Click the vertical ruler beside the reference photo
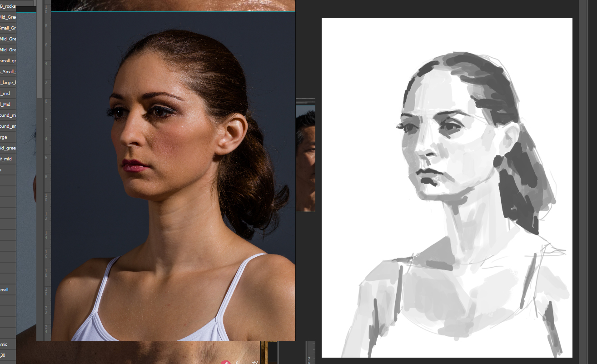Screen dimensions: 597x364 47,182
